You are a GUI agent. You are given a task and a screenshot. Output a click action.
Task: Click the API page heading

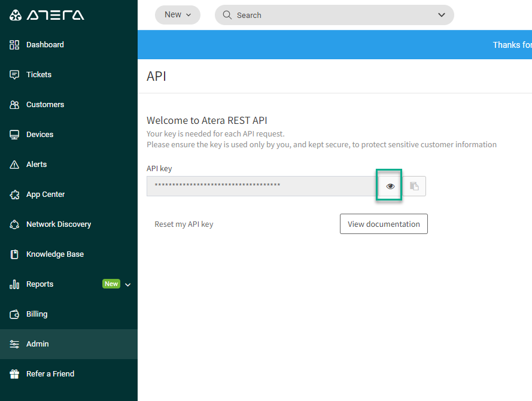click(156, 77)
